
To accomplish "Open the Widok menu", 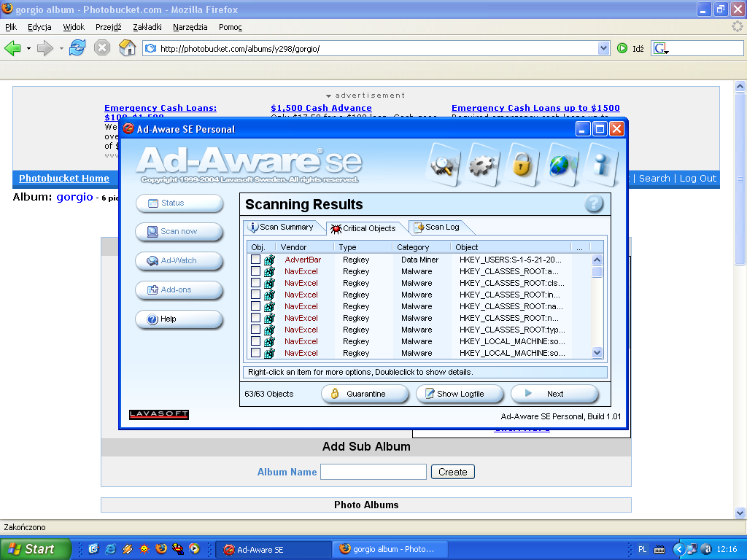I will coord(74,27).
